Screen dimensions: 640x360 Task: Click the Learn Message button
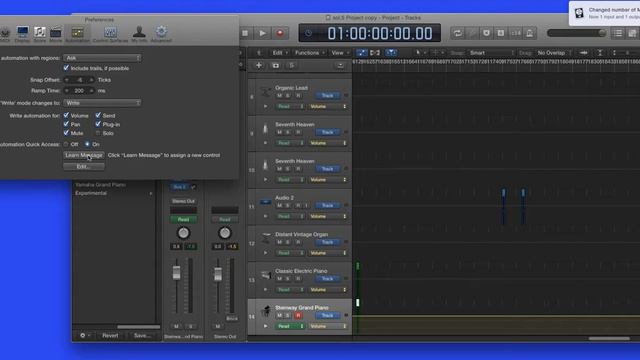[x=84, y=155]
